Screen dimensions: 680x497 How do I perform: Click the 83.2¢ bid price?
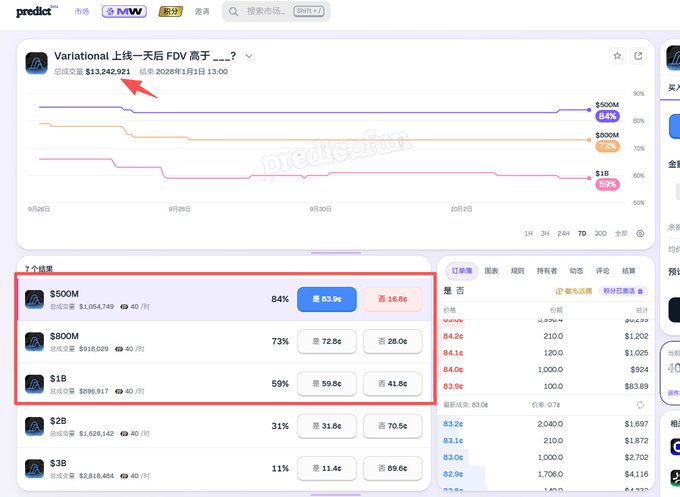point(453,424)
